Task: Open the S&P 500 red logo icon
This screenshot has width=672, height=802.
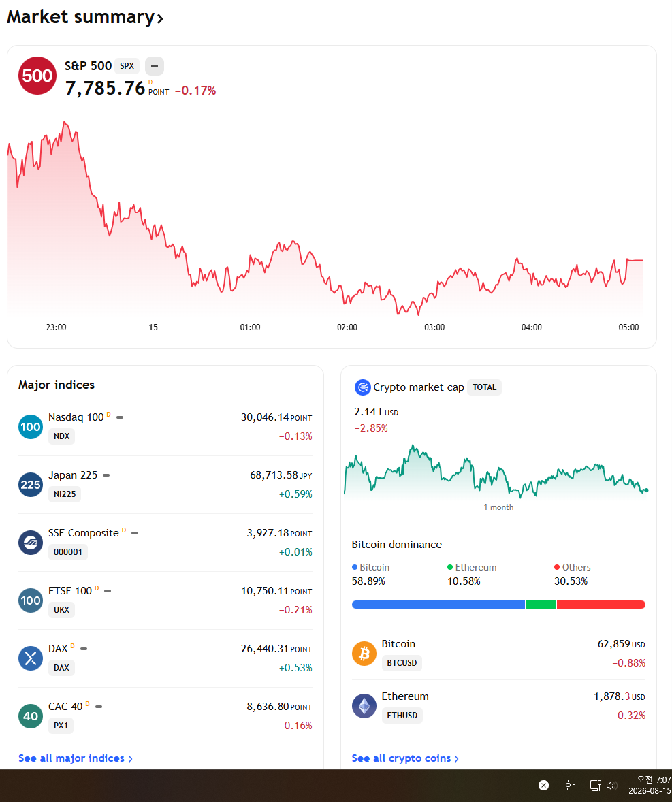Action: click(x=37, y=76)
